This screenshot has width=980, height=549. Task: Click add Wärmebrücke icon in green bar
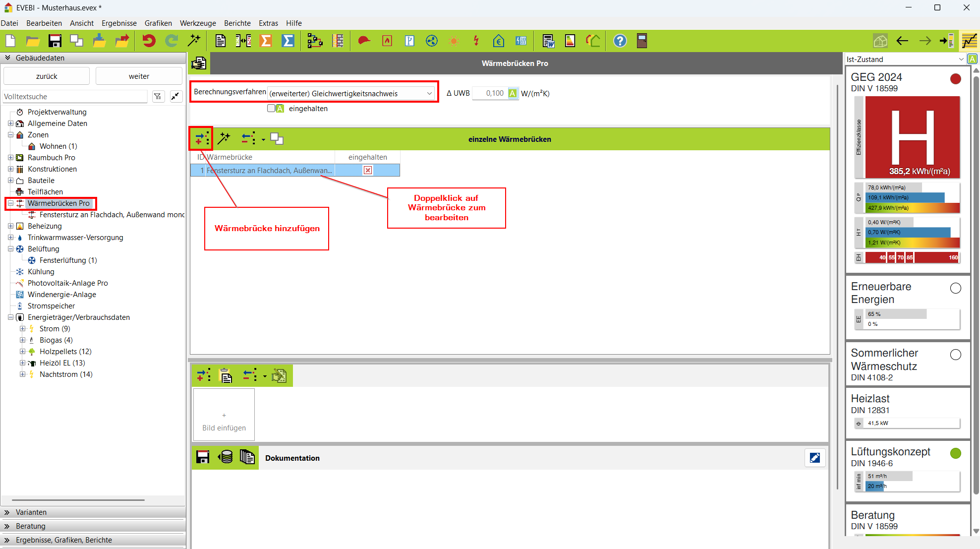pyautogui.click(x=202, y=139)
